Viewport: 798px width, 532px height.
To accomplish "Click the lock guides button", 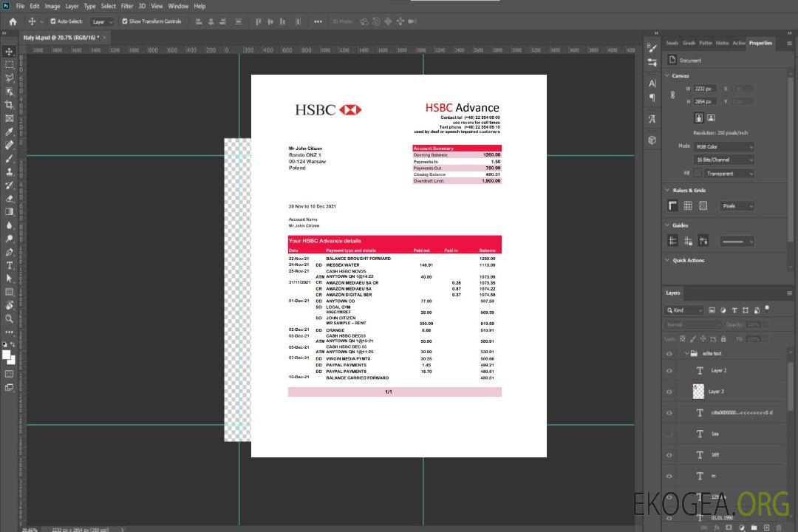I will click(x=688, y=242).
